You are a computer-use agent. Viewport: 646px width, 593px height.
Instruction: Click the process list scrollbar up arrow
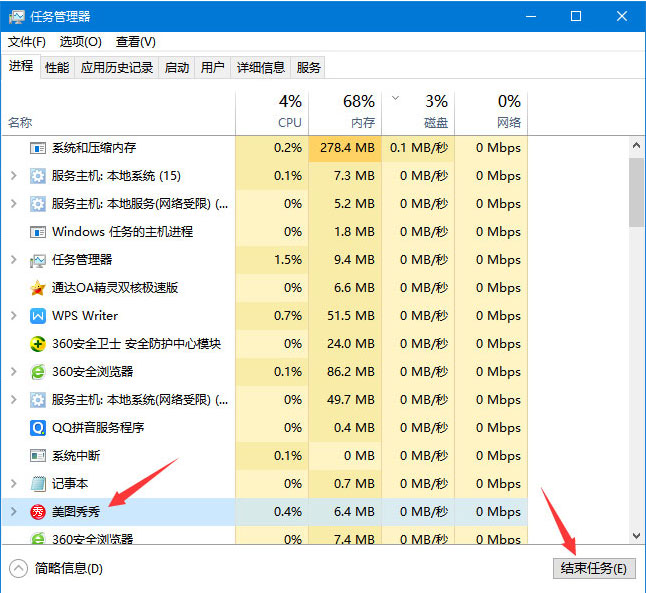tap(636, 145)
